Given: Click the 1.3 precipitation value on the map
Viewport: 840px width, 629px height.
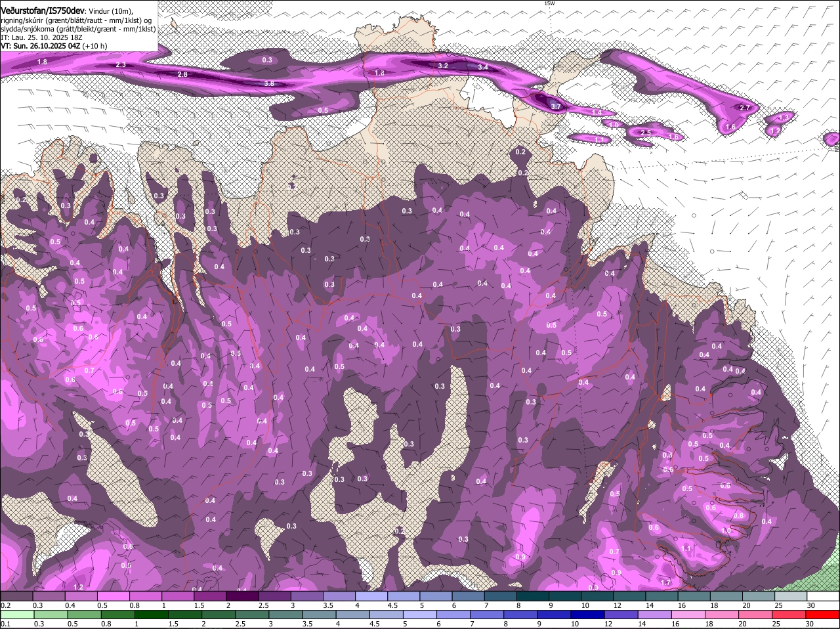Looking at the screenshot, I should (783, 118).
